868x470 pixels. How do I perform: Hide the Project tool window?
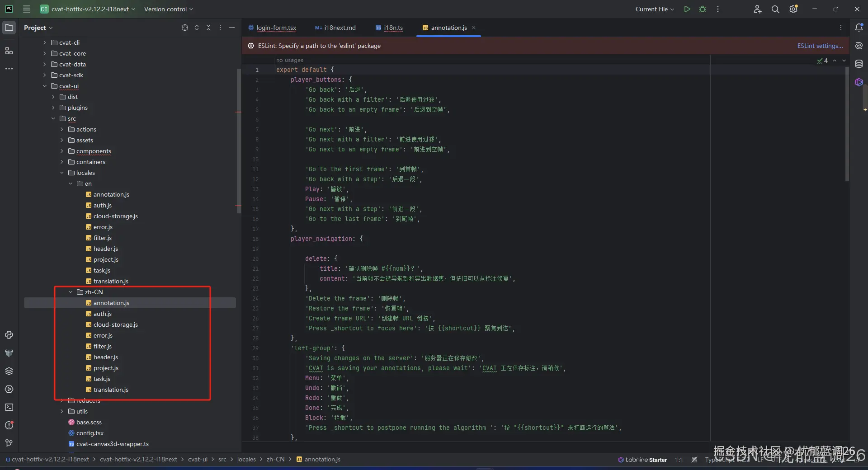point(232,28)
